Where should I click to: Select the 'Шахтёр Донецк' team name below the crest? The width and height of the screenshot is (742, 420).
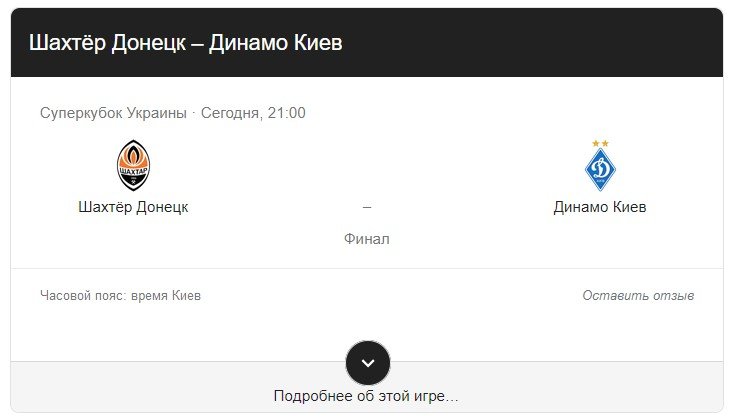pos(133,207)
